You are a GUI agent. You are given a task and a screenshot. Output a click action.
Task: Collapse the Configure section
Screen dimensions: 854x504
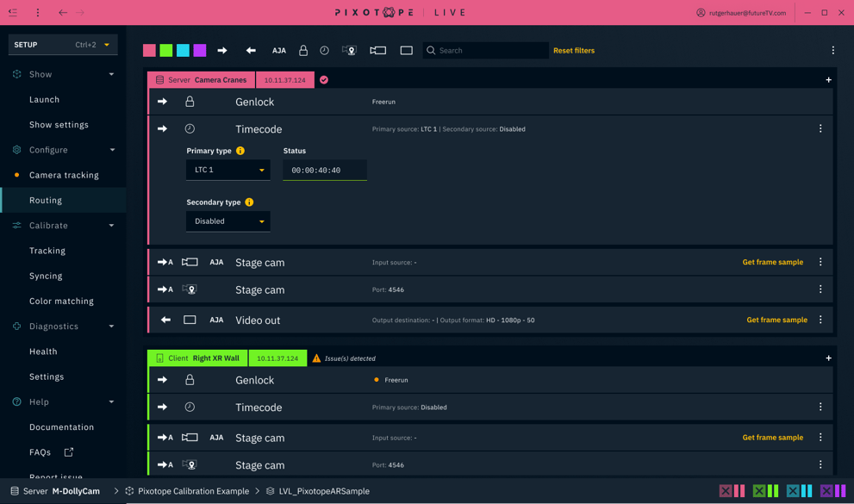coord(112,150)
